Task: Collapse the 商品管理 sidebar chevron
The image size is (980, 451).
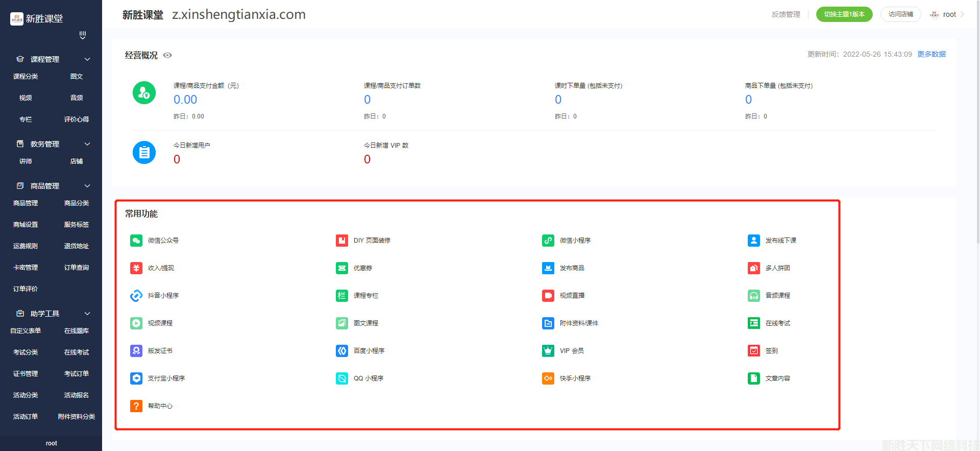Action: (x=87, y=186)
